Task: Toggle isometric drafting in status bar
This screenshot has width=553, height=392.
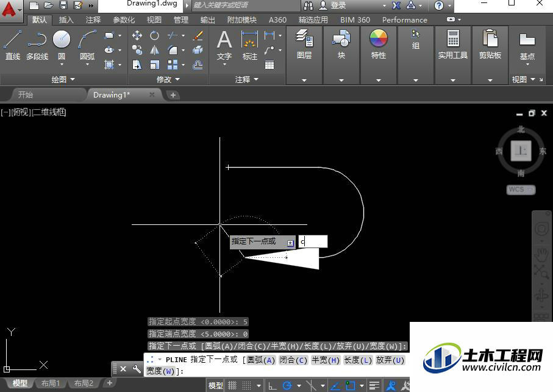Action: point(311,385)
